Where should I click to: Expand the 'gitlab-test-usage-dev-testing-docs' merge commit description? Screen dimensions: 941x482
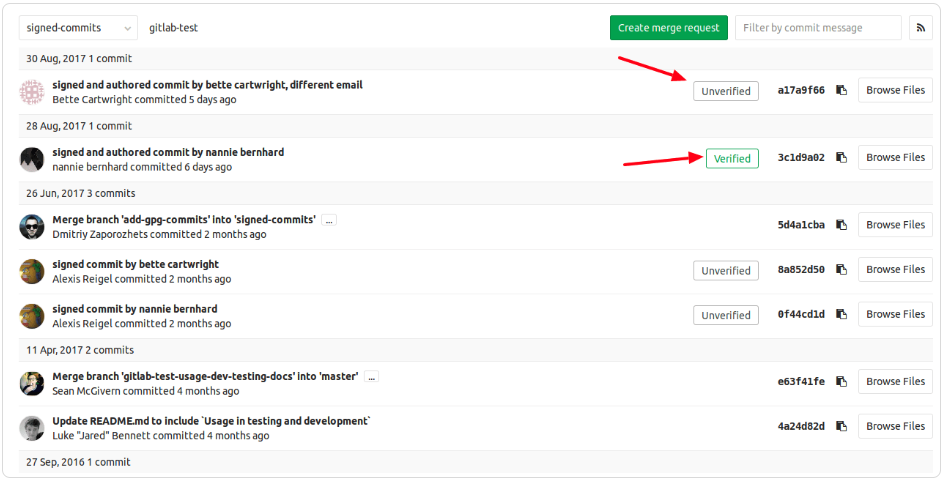pyautogui.click(x=371, y=377)
